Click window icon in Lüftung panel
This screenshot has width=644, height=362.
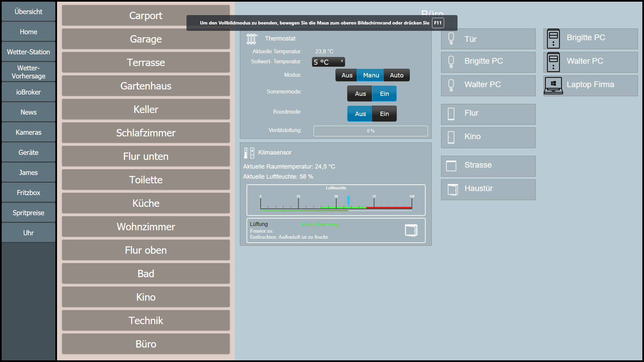pyautogui.click(x=411, y=230)
